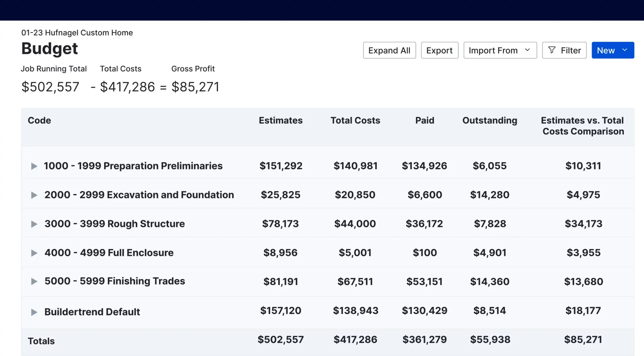
Task: Select the 01-23 Hufnagel Custom Home job link
Action: point(77,32)
